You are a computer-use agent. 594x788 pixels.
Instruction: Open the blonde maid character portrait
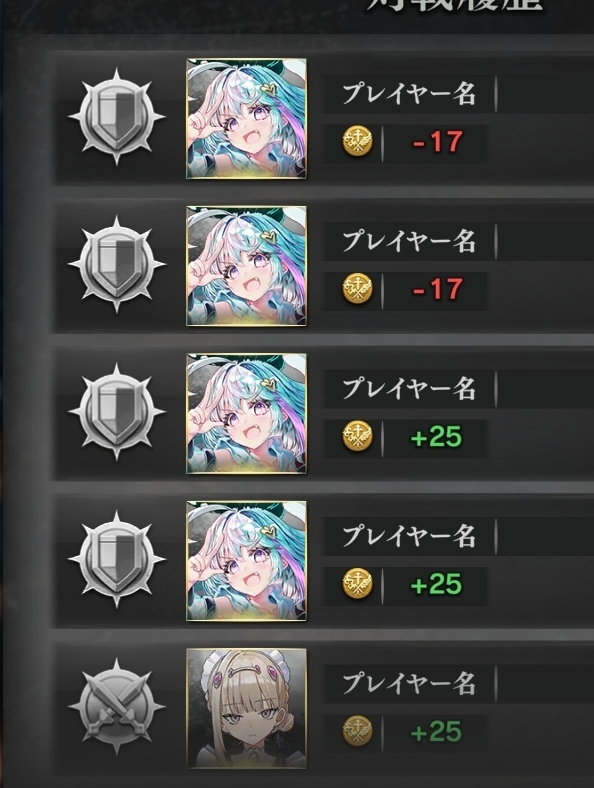(246, 709)
